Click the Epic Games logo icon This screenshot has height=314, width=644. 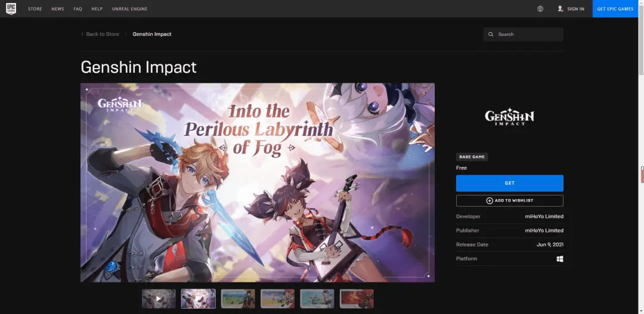[x=11, y=8]
